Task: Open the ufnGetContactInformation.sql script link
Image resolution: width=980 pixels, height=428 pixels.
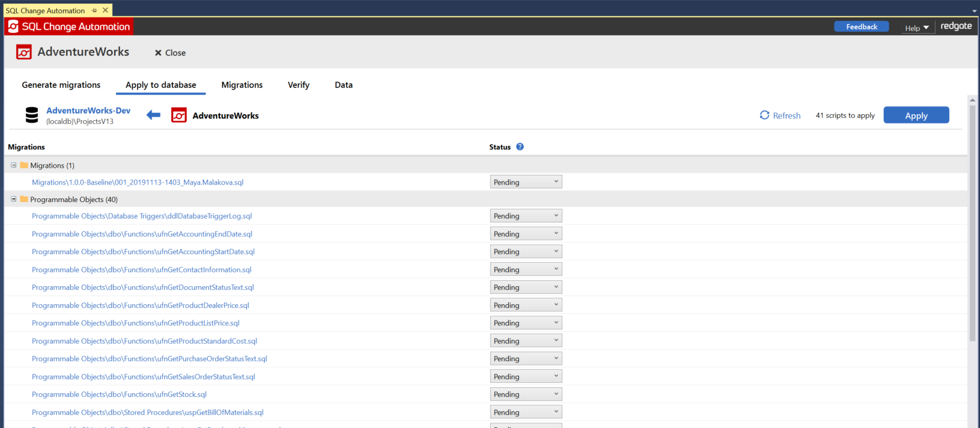Action: click(142, 270)
